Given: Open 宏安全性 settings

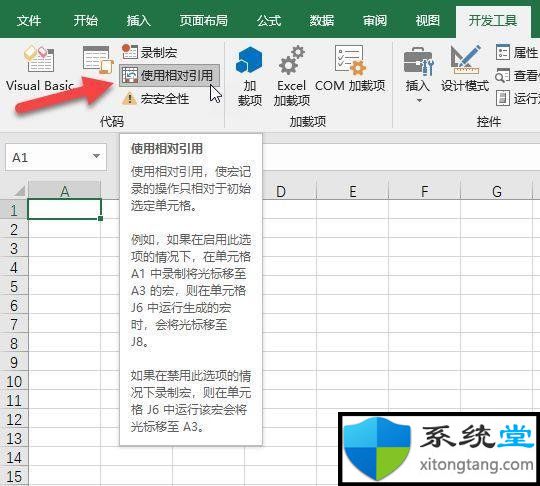Looking at the screenshot, I should 156,99.
